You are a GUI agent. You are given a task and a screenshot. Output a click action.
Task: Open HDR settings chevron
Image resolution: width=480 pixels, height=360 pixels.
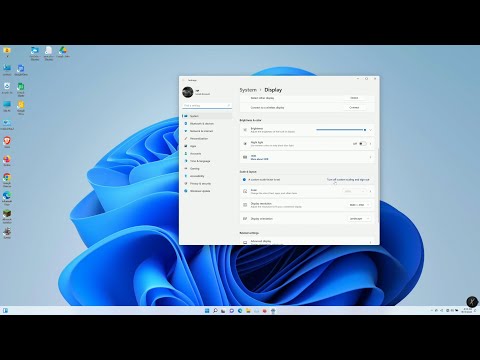370,157
